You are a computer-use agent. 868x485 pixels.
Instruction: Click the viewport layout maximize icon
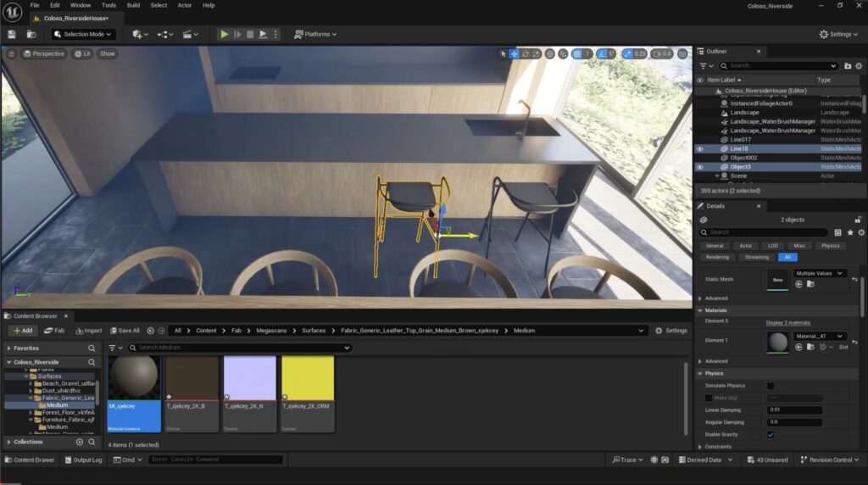pyautogui.click(x=682, y=53)
